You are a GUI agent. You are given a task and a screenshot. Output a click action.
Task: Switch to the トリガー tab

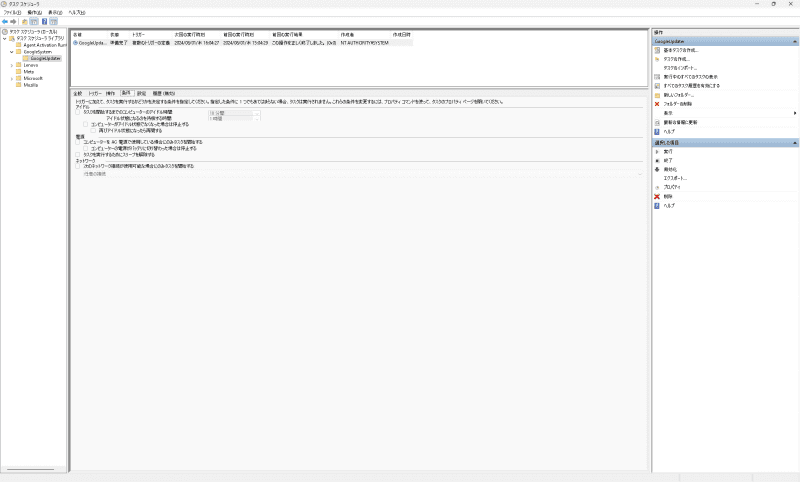(95, 93)
